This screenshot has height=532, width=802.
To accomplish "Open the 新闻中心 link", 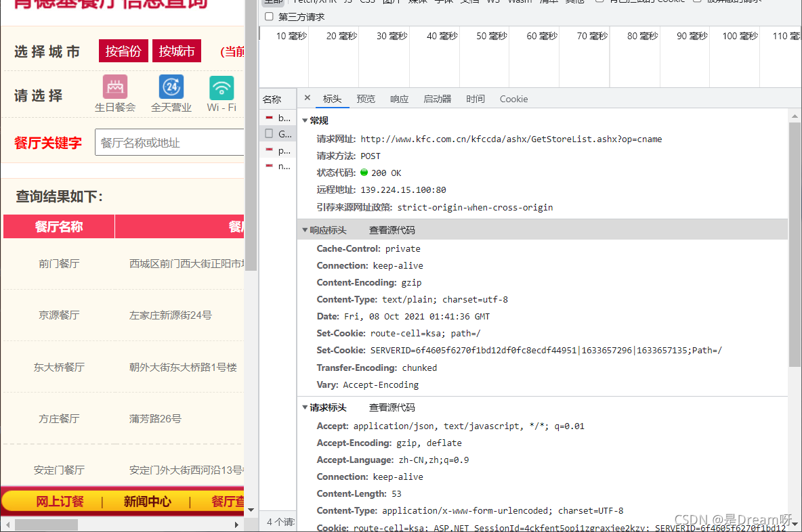I will (147, 502).
